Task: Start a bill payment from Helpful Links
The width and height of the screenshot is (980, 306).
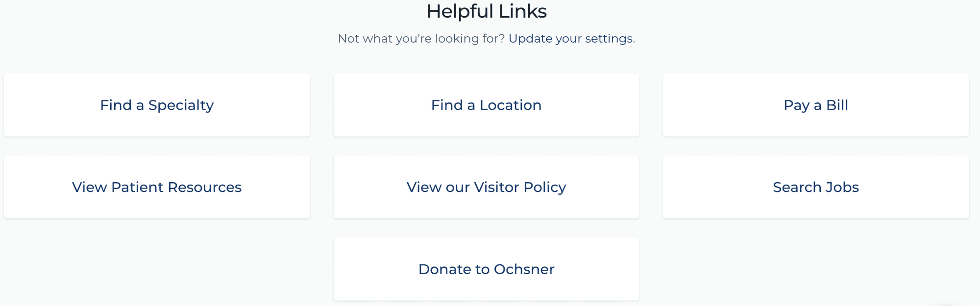Action: [815, 105]
